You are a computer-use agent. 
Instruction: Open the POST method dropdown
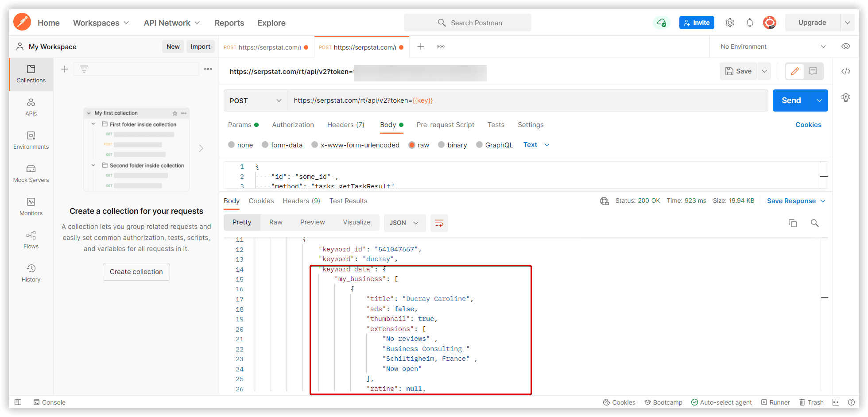click(x=256, y=100)
